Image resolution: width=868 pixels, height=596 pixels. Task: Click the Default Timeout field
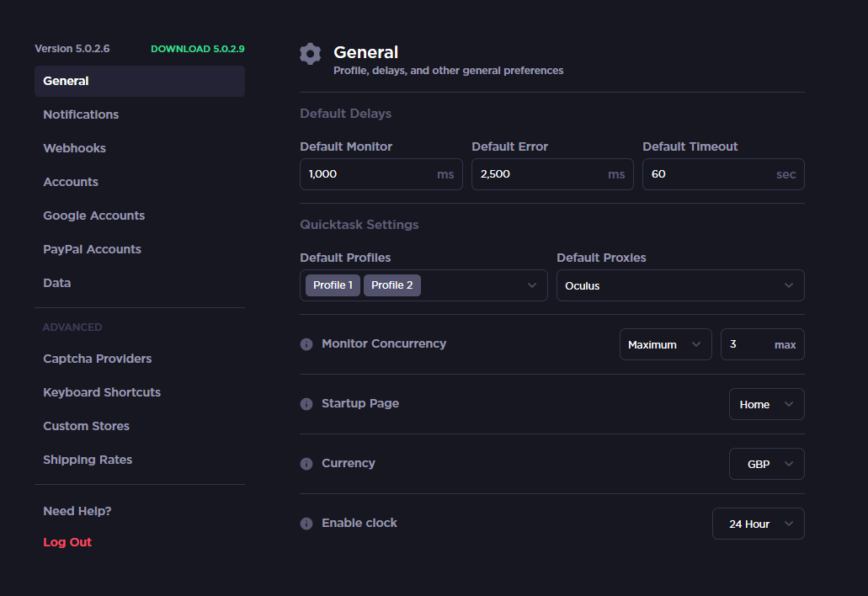coord(723,174)
